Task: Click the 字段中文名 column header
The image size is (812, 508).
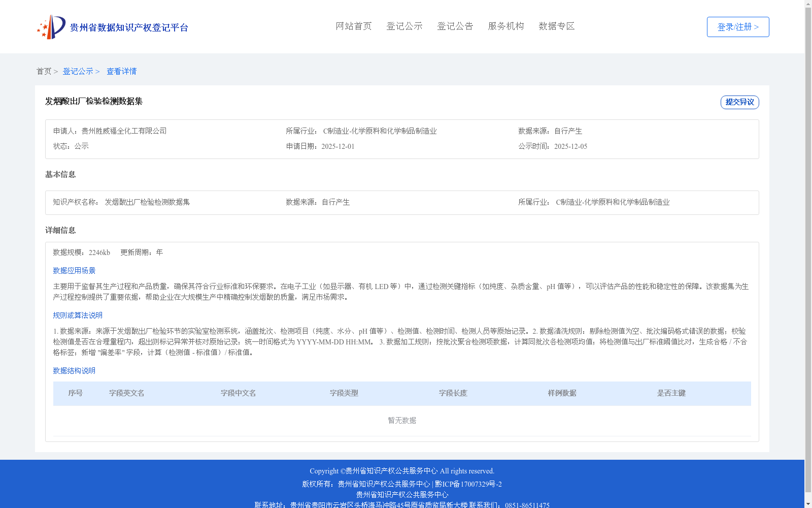Action: (x=239, y=393)
